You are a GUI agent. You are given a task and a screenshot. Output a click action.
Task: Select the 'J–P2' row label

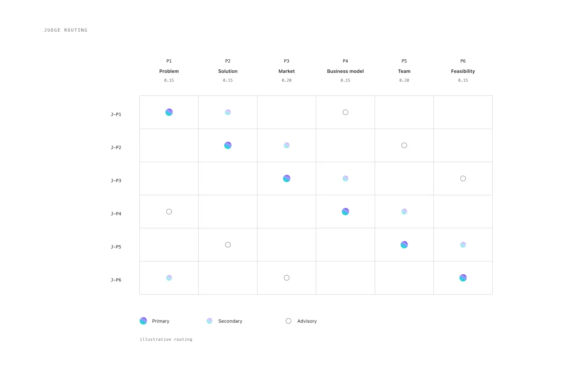coord(116,148)
